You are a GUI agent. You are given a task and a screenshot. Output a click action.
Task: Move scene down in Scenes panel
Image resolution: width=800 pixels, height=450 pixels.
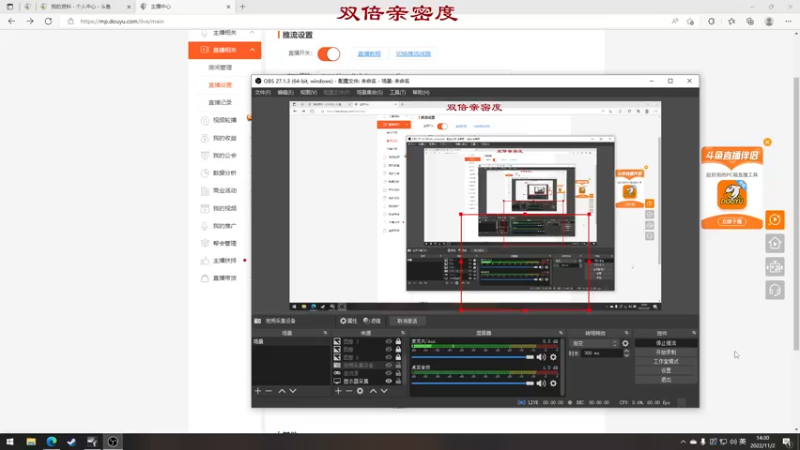click(x=293, y=391)
